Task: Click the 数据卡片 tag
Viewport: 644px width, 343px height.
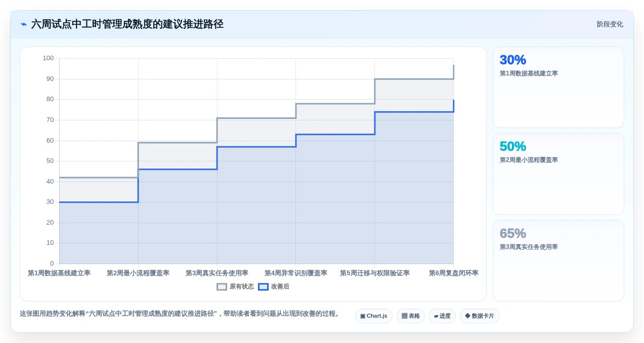Action: 479,316
